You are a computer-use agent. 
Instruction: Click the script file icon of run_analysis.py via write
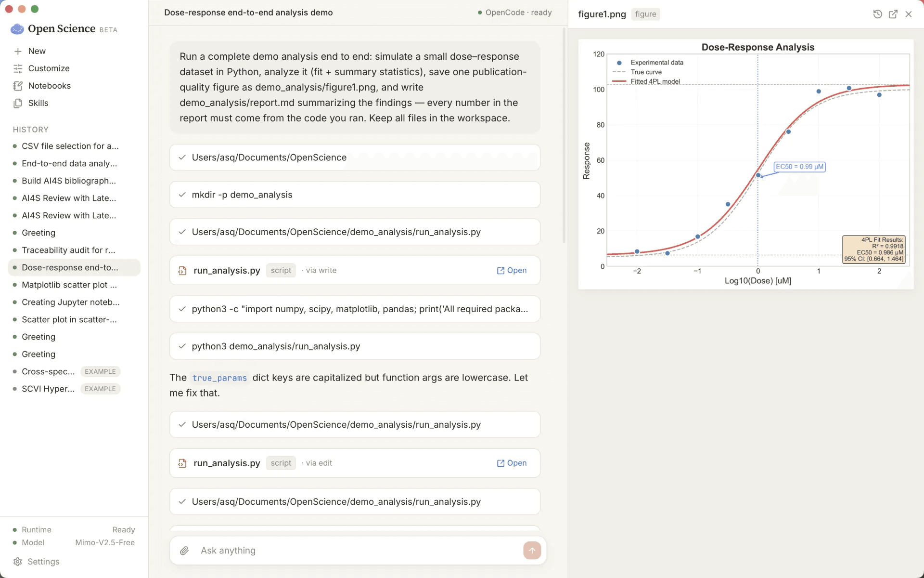(182, 271)
